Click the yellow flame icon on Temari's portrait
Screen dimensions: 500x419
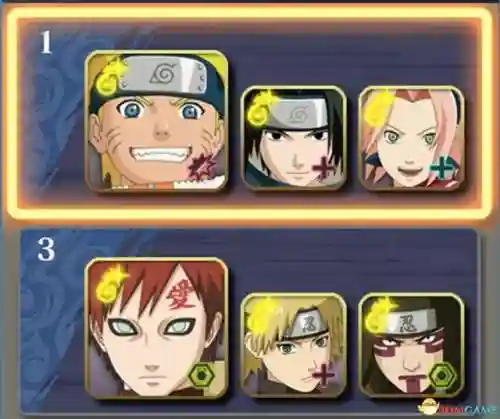point(260,315)
